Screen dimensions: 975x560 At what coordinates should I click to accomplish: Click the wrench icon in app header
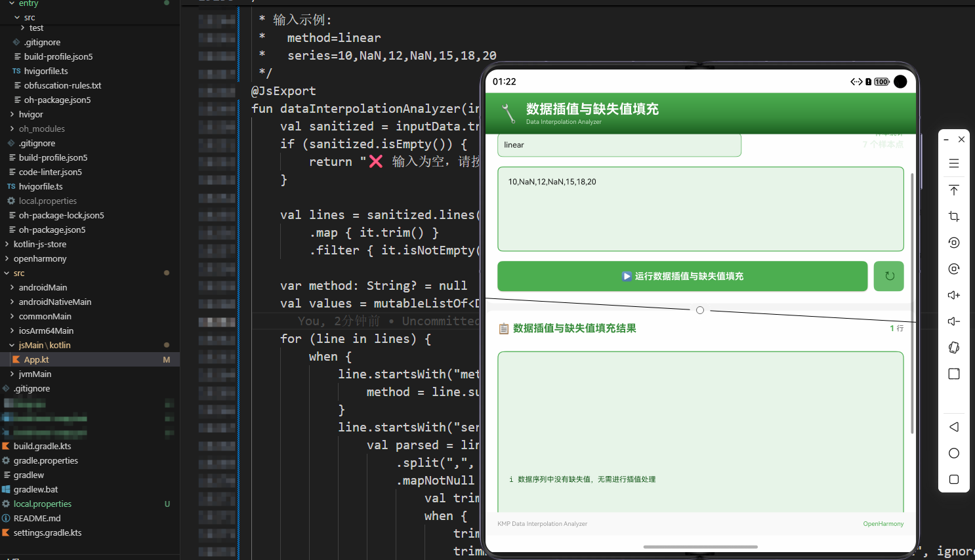(x=508, y=113)
